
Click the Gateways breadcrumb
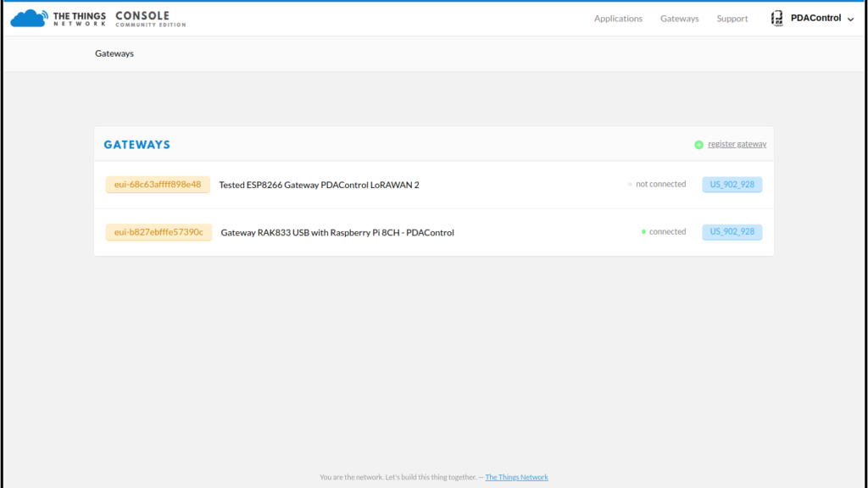(114, 53)
